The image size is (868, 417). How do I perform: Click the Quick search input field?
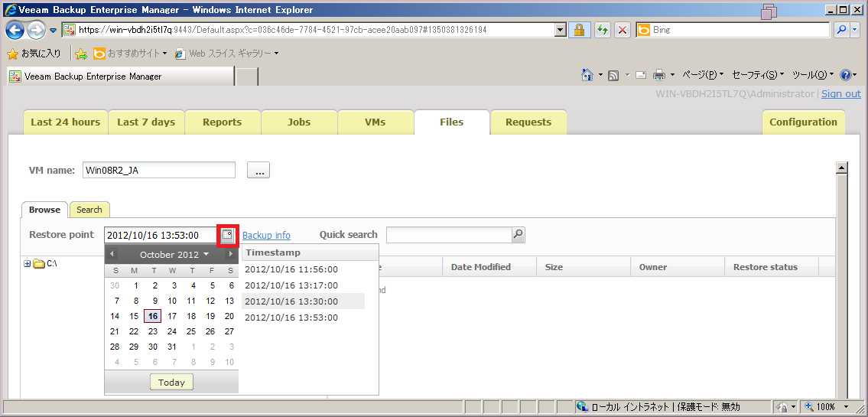[x=450, y=235]
